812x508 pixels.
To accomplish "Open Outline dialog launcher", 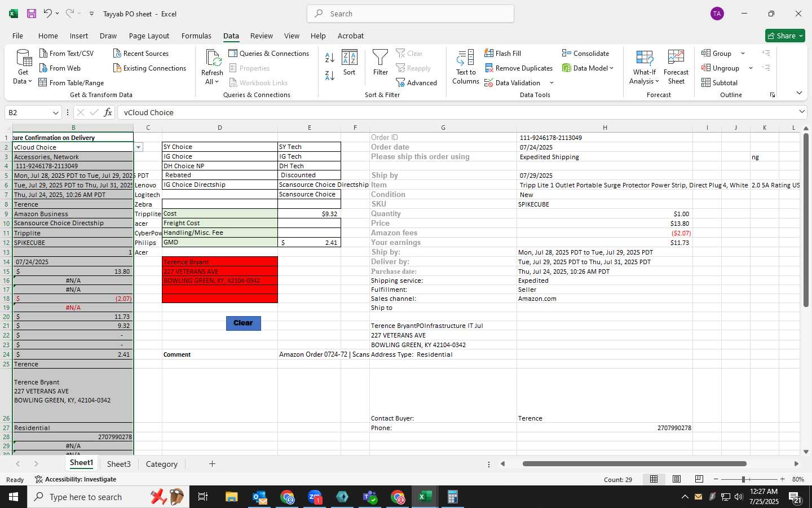I will click(x=773, y=95).
